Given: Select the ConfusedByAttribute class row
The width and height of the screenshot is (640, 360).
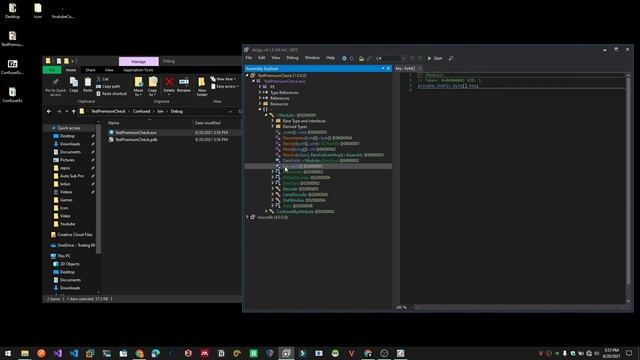Looking at the screenshot, I should tap(305, 211).
